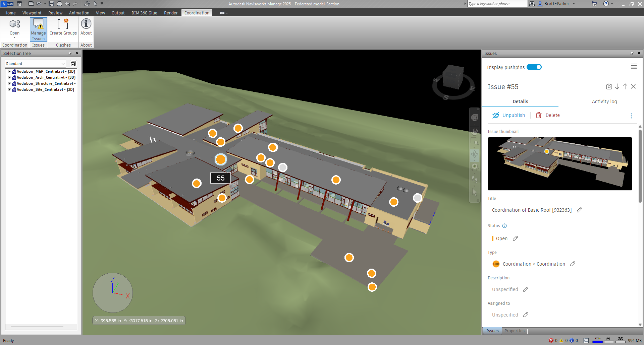Click the Refresh icon in quick access toolbar
Screen dimensions: 644x345
(87, 4)
